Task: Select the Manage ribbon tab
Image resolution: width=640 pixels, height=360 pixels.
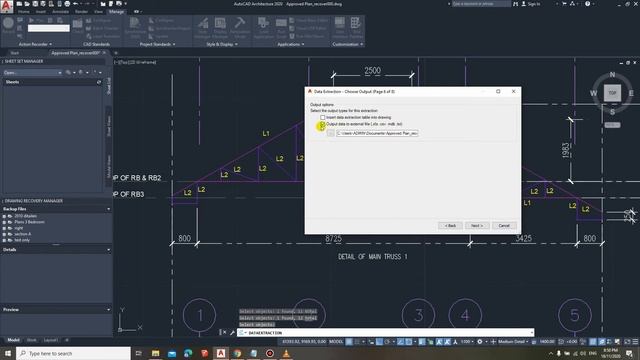Action: click(116, 12)
